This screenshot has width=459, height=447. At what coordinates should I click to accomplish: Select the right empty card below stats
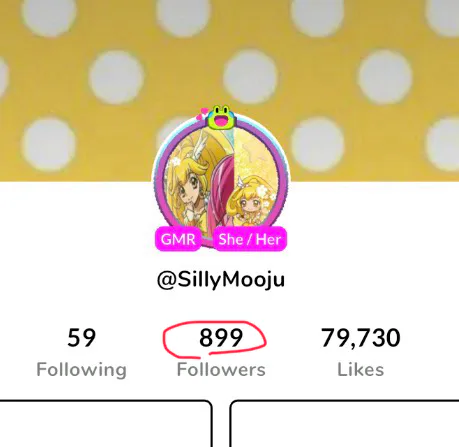coord(344,423)
